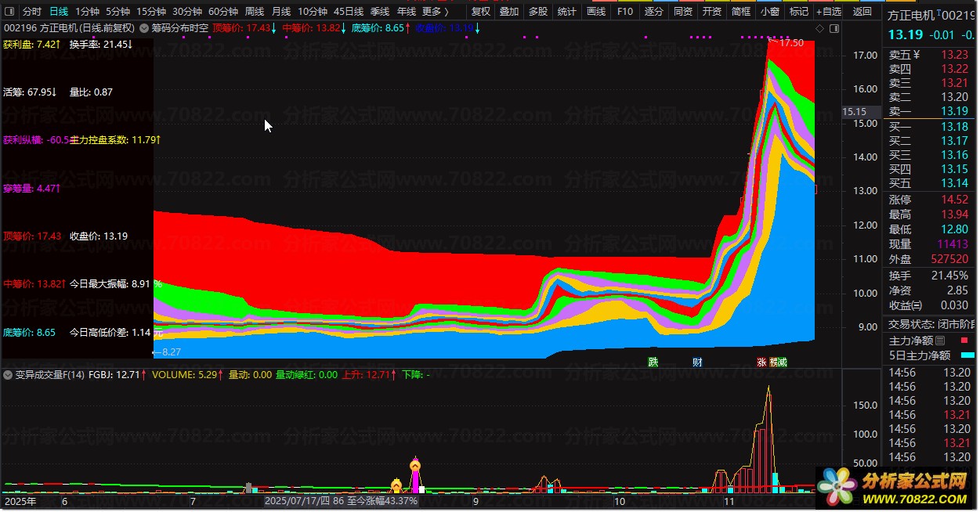Toggle the 叠加 overlay option
Viewport: 980px width, 512px height.
click(x=509, y=12)
